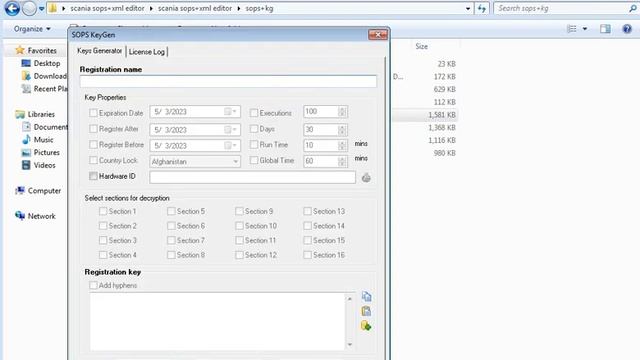The width and height of the screenshot is (640, 360).
Task: Click the search magnifier icon
Action: (632, 8)
